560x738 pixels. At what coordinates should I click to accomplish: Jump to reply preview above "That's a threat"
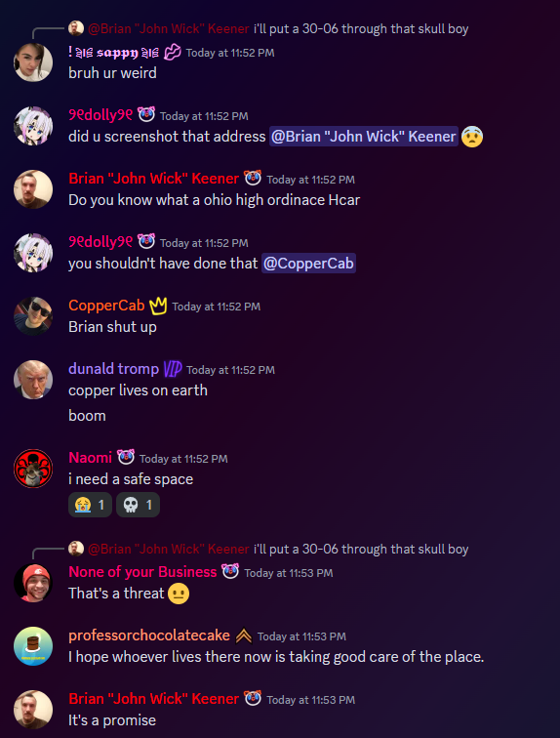[x=268, y=549]
